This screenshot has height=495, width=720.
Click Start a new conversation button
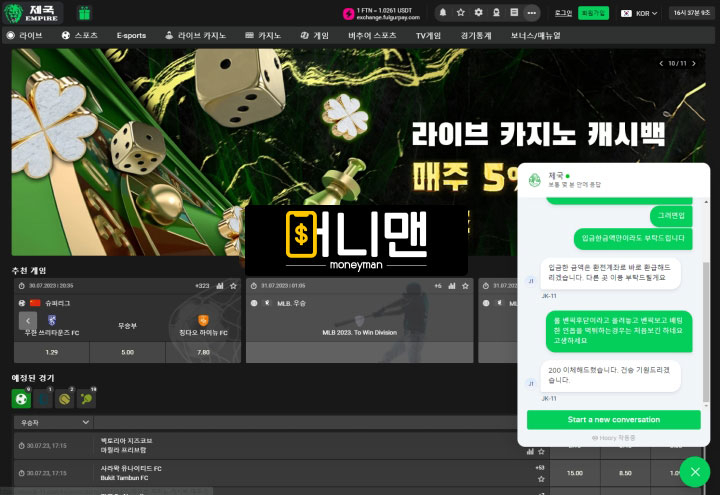(613, 419)
